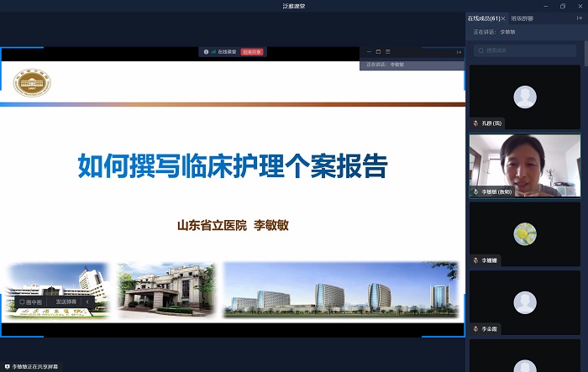The height and width of the screenshot is (372, 588).
Task: Click the 发送弹幕 send bullet comment button
Action: coord(66,301)
